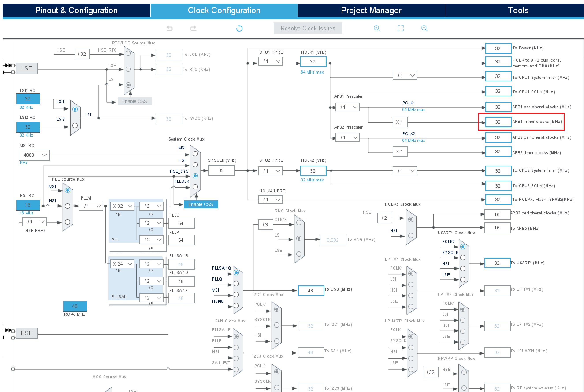Select HSI in PLL Source Mux

[67, 206]
